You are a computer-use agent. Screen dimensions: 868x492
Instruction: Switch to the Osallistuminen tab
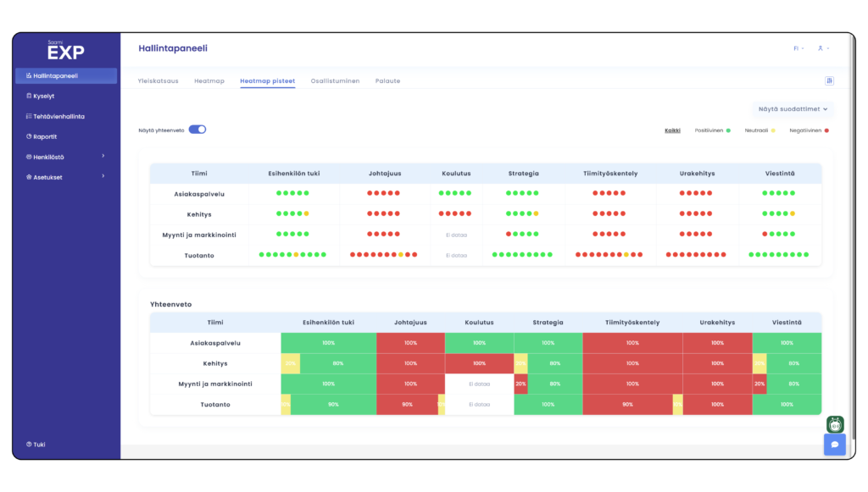(x=335, y=80)
